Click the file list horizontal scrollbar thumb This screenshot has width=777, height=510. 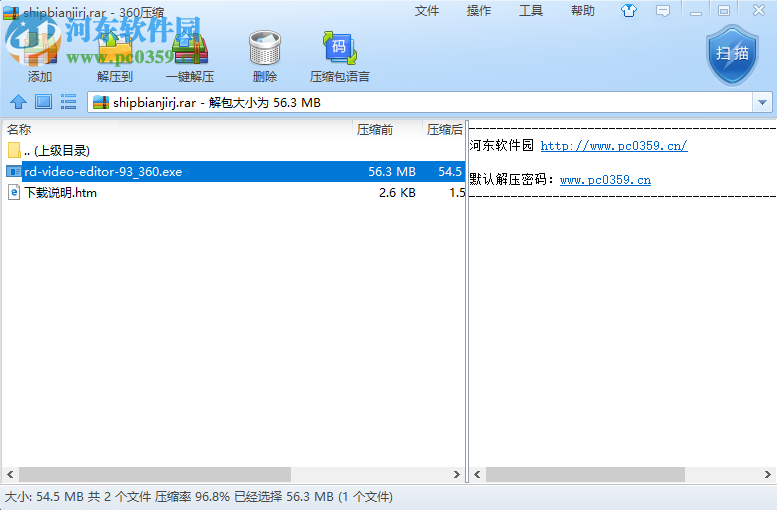[x=155, y=474]
